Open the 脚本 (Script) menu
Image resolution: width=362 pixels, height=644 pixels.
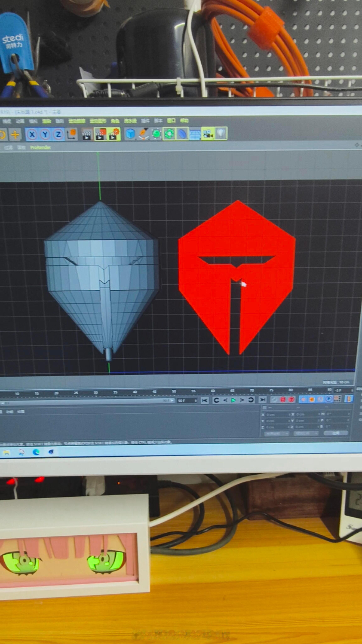tap(158, 121)
